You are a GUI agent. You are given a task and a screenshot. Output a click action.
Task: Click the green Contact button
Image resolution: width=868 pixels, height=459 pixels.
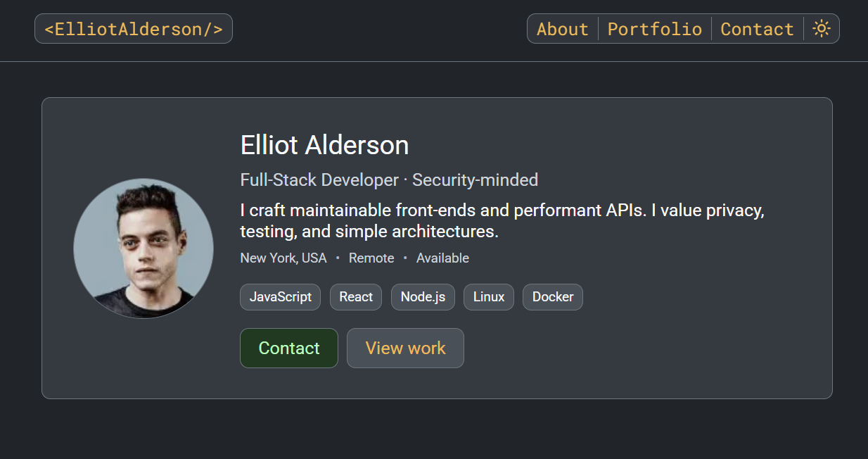(x=288, y=348)
